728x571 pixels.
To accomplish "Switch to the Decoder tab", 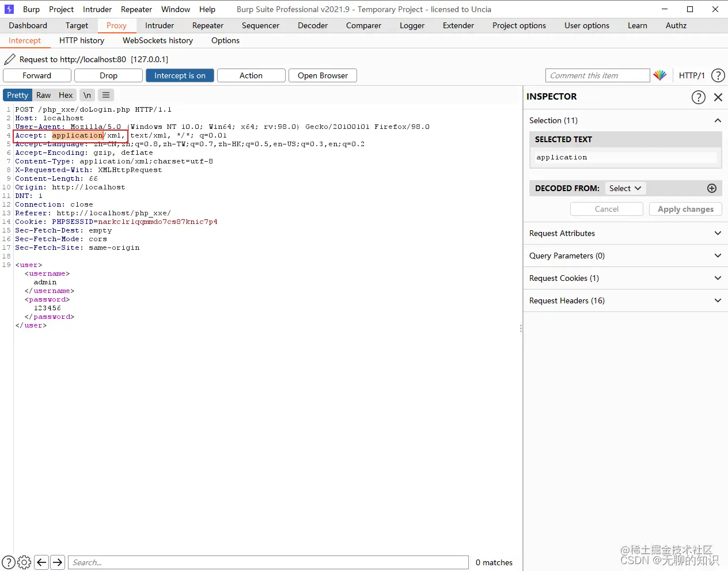I will 313,25.
